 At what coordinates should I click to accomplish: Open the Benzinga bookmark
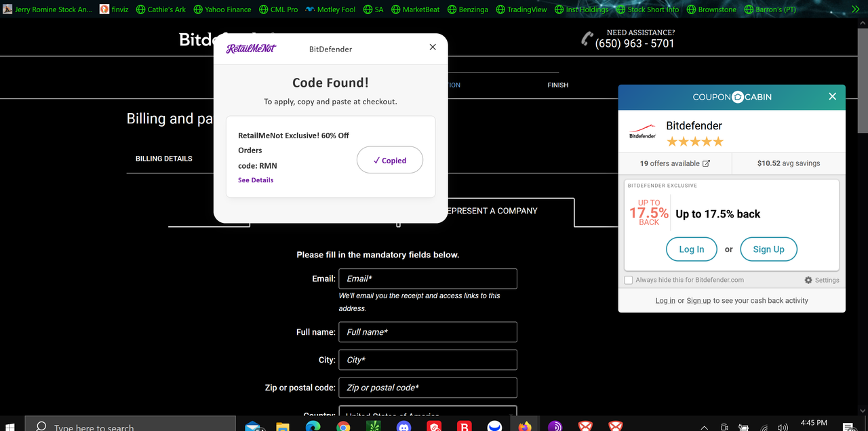tap(468, 9)
